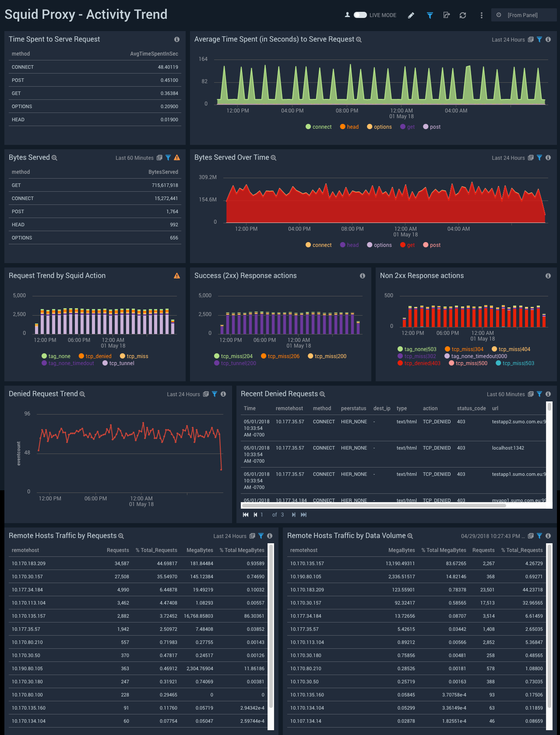Image resolution: width=560 pixels, height=735 pixels.
Task: Refresh the dashboard with the refresh icon
Action: click(462, 15)
